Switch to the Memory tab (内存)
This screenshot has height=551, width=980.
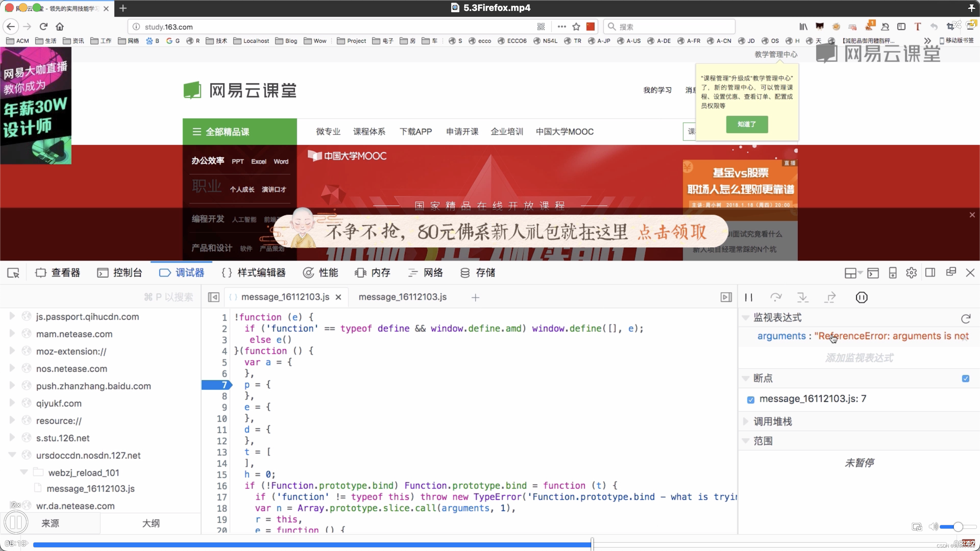point(373,273)
